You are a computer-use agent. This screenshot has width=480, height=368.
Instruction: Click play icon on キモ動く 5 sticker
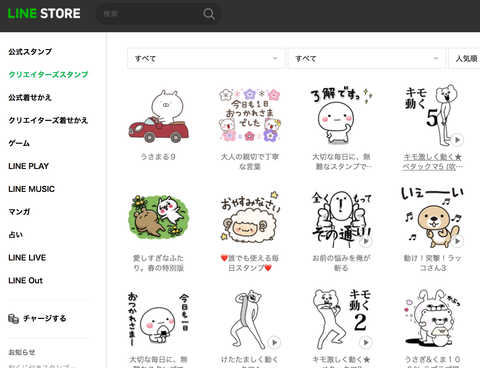tap(457, 140)
